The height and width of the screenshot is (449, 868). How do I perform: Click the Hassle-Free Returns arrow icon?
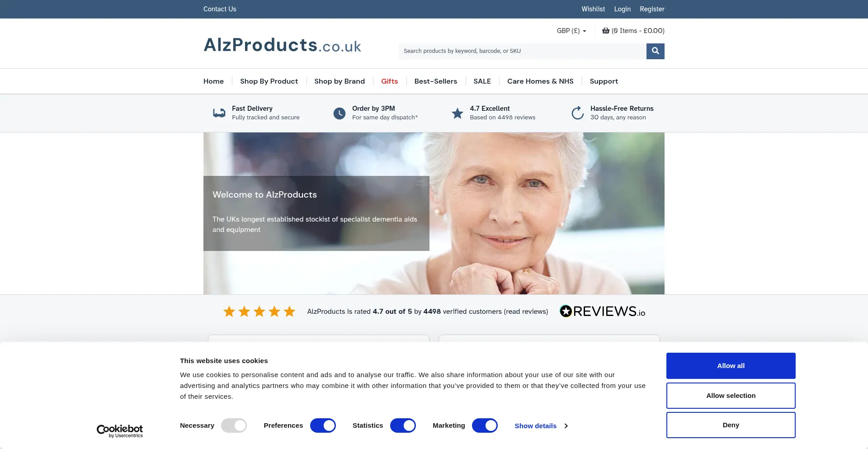[x=577, y=113]
